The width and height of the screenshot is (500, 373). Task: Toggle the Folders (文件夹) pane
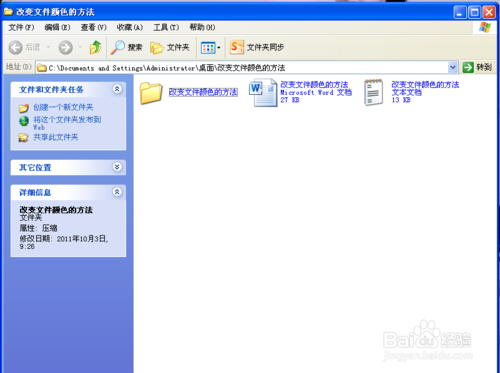click(170, 48)
